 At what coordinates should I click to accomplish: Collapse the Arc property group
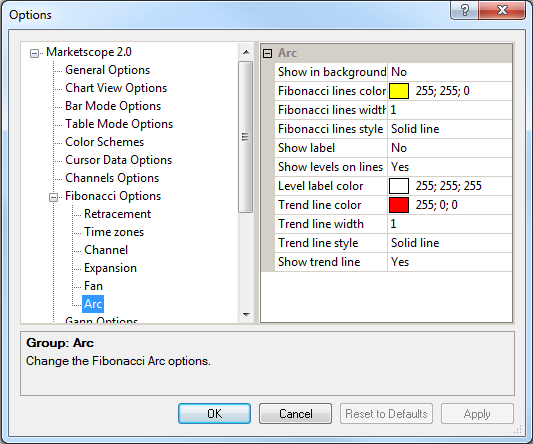pos(268,53)
